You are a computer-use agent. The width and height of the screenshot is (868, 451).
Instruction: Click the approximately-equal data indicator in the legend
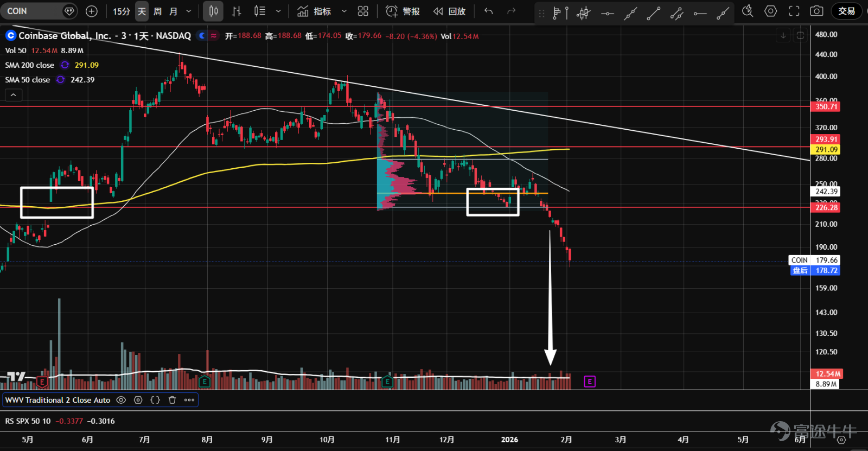pos(214,36)
